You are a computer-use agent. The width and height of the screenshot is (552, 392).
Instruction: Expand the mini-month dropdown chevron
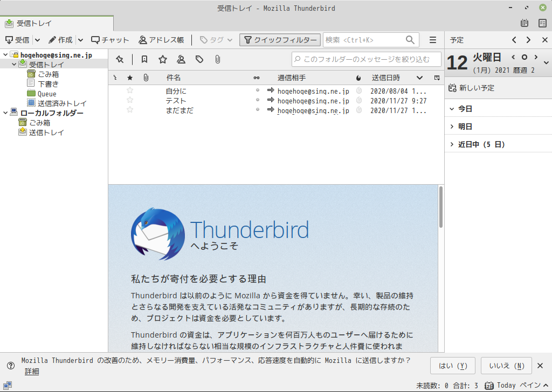[x=546, y=63]
